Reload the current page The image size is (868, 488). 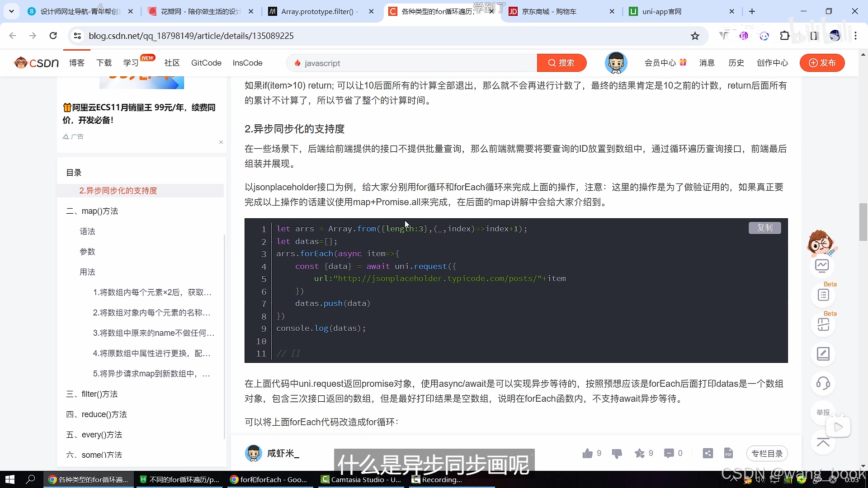tap(53, 36)
